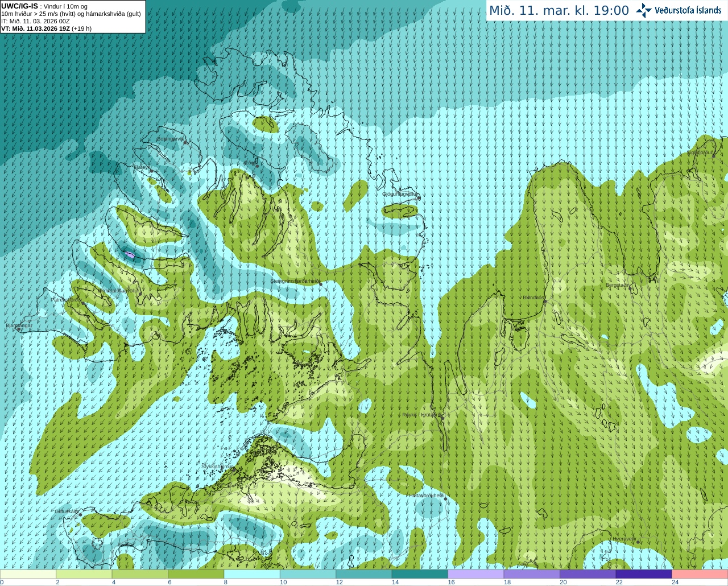Select the Bíldudalsflugvöllur station label

[118, 290]
